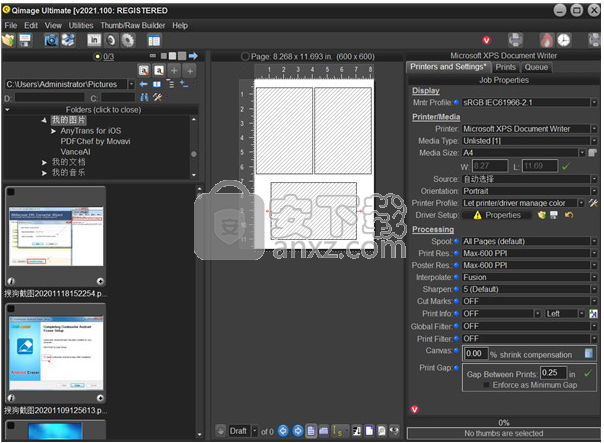This screenshot has width=604, height=443.
Task: Expand the AnyTrans for iOS folder
Action: click(x=54, y=131)
